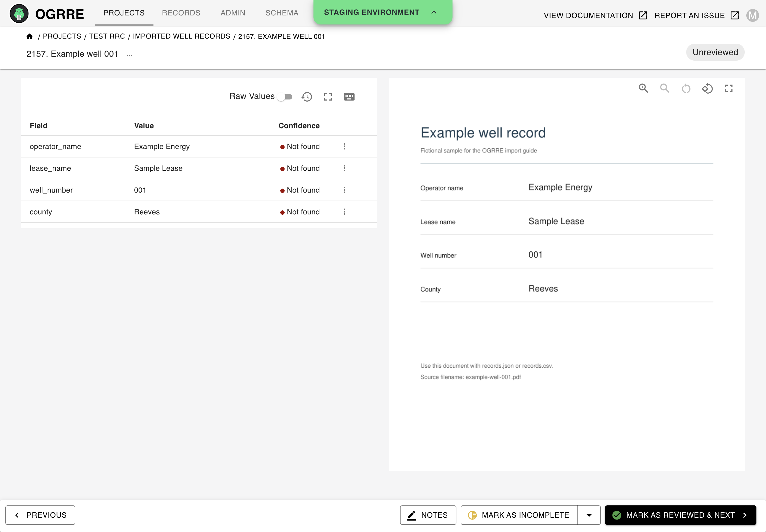766x532 pixels.
Task: Show keyboard shortcuts icon
Action: point(349,97)
